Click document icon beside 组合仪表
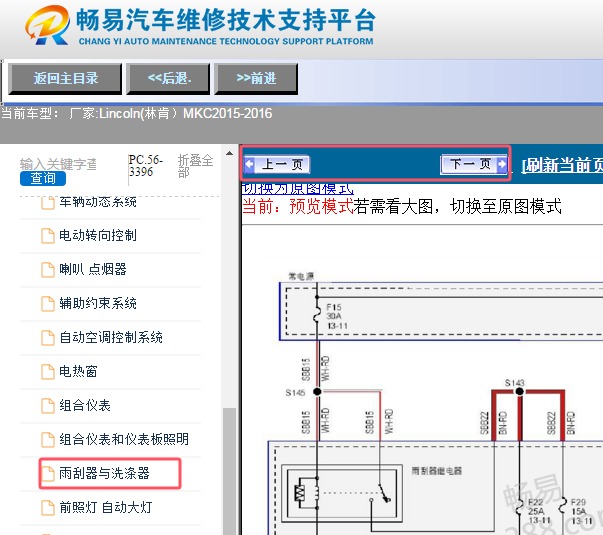 pyautogui.click(x=48, y=405)
